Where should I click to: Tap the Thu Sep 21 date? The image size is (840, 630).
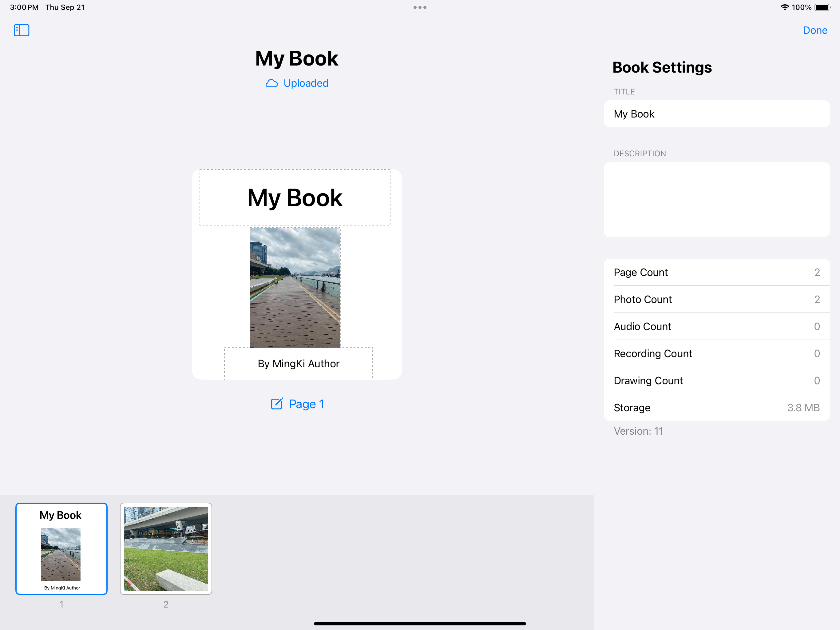click(65, 7)
